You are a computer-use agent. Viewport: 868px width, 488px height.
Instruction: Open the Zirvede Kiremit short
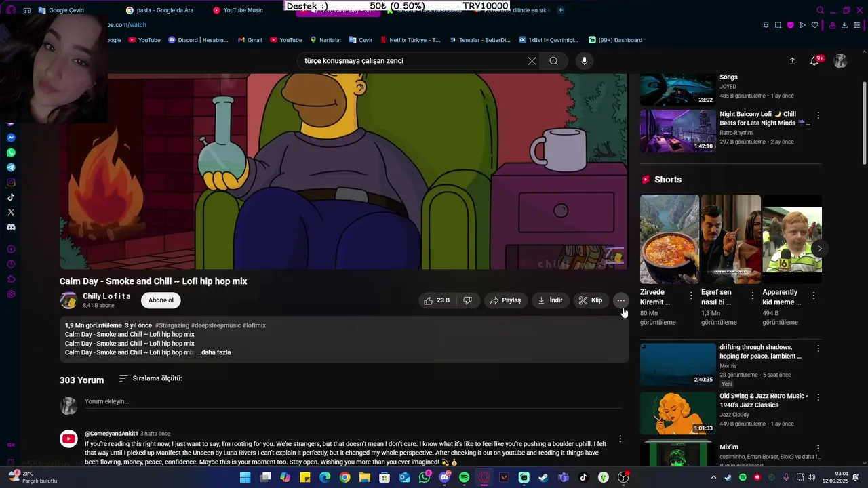[x=669, y=239]
